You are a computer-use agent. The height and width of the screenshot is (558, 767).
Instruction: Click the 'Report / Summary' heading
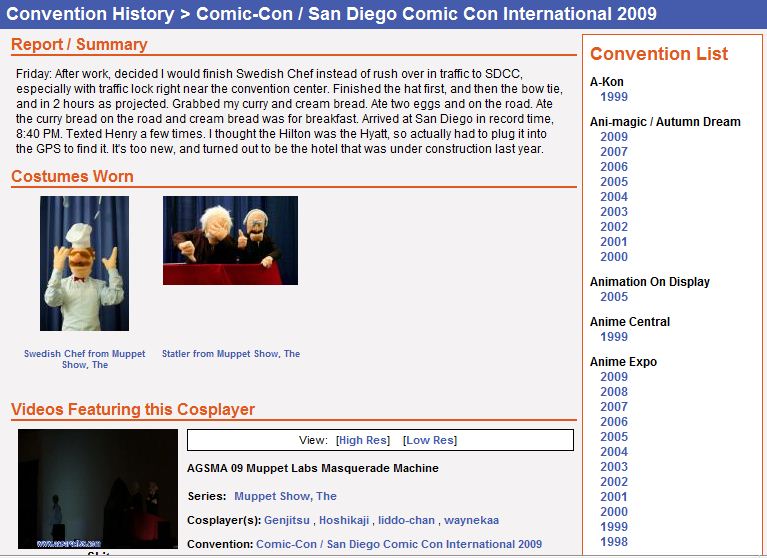79,45
